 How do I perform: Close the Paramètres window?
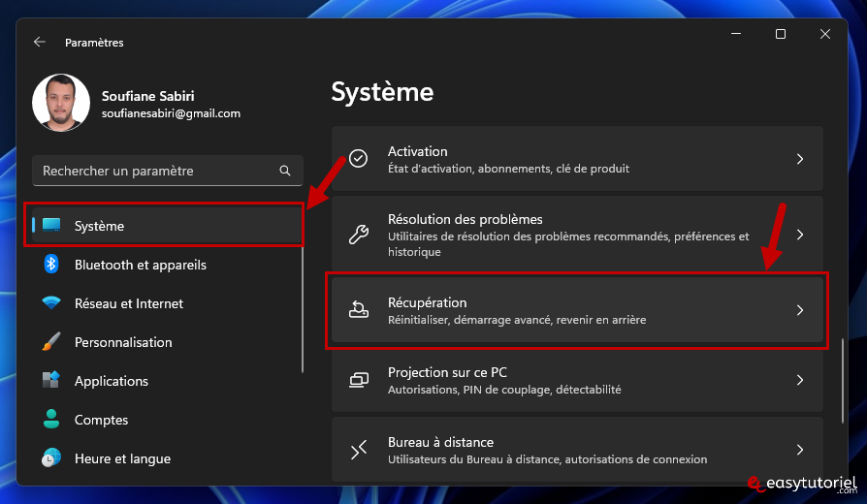tap(825, 34)
